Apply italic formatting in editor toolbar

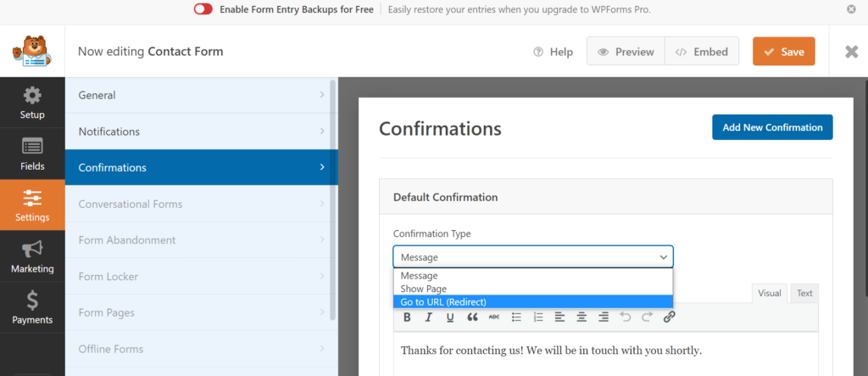[428, 317]
